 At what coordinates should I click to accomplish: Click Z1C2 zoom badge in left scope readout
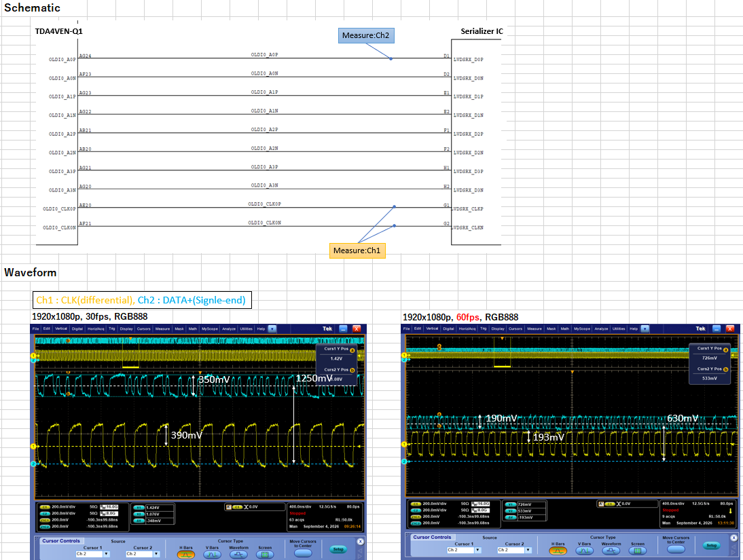point(45,526)
